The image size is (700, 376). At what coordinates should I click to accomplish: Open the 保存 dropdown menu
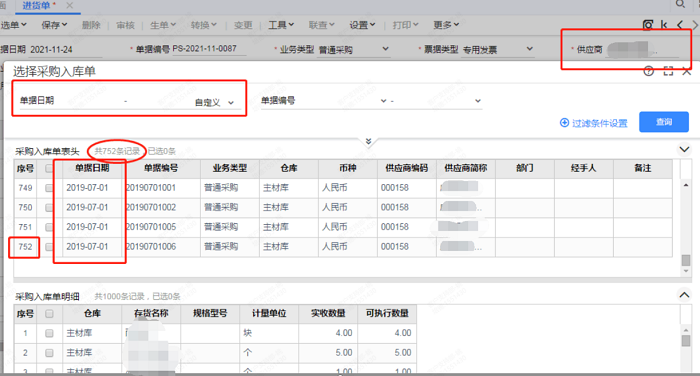pos(54,25)
